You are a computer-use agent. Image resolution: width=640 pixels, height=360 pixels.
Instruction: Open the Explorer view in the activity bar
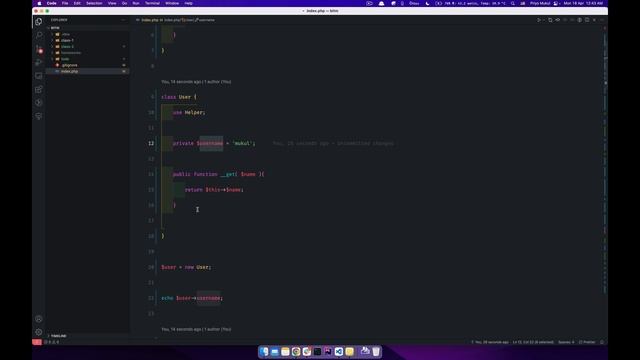38,22
